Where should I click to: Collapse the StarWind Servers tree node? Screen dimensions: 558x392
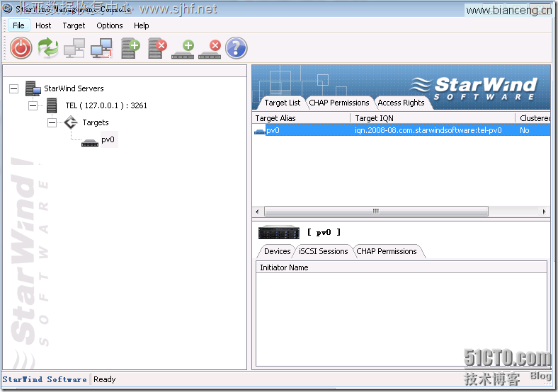click(x=13, y=88)
